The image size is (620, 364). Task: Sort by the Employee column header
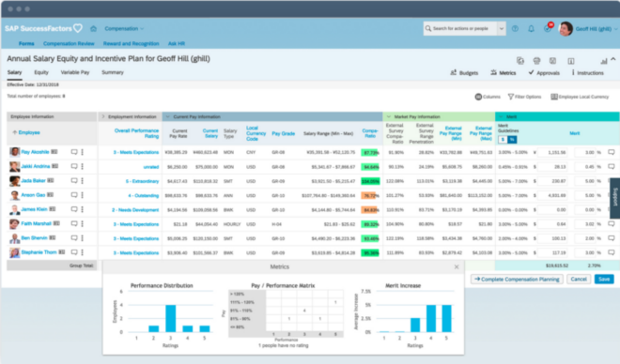26,132
